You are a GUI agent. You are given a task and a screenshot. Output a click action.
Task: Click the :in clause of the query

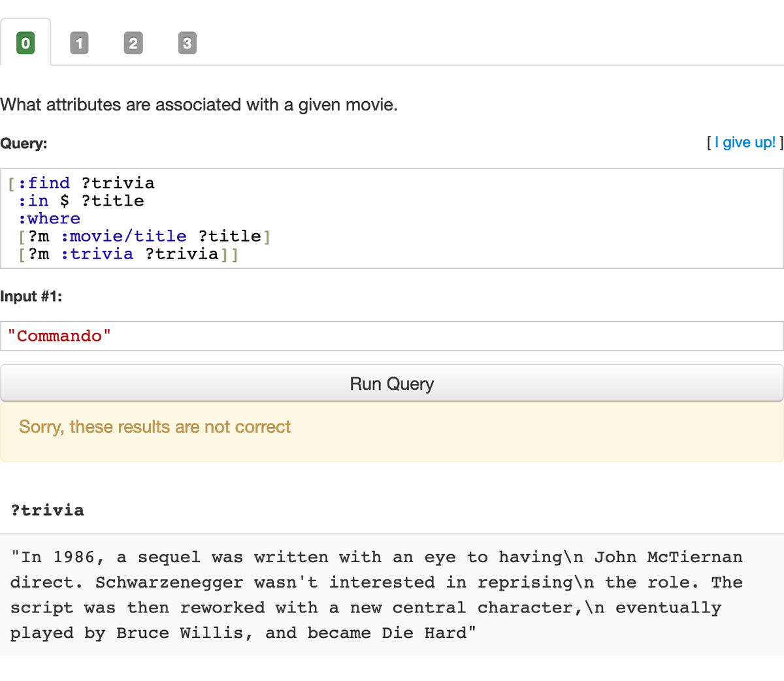[33, 200]
